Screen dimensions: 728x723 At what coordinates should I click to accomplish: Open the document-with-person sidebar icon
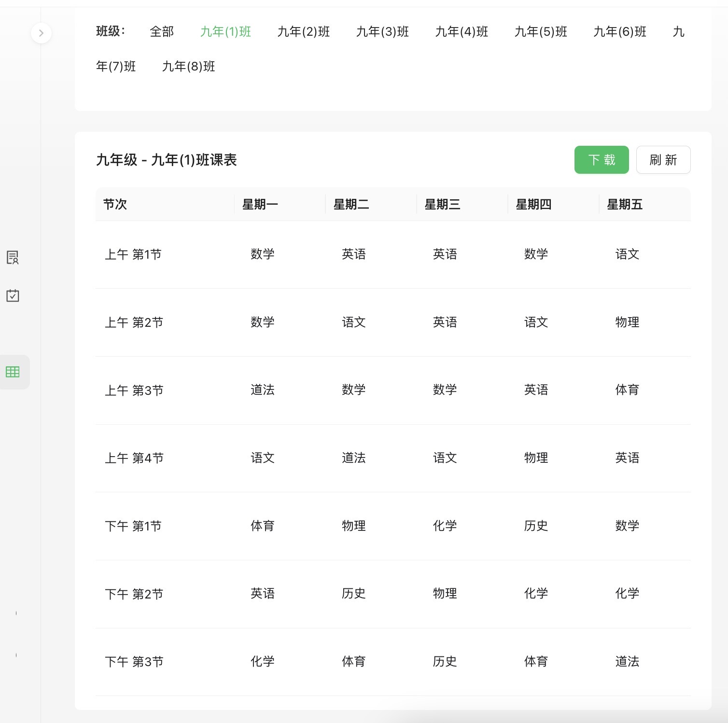13,257
